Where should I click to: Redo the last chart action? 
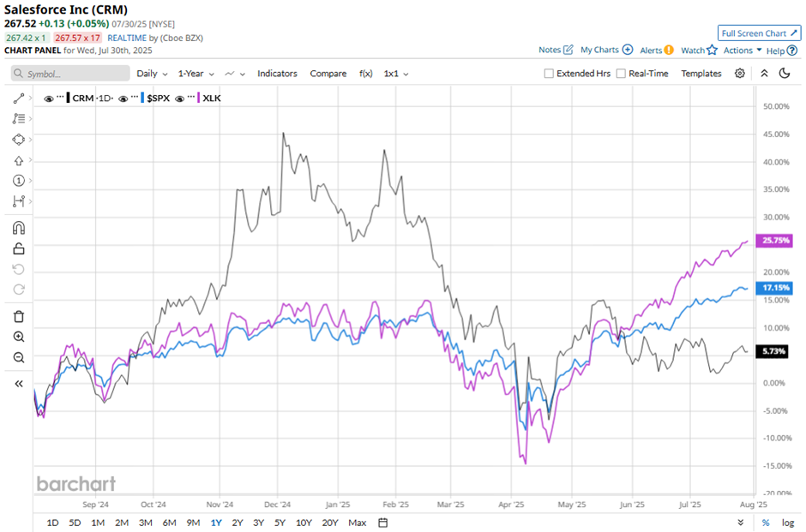pyautogui.click(x=19, y=290)
